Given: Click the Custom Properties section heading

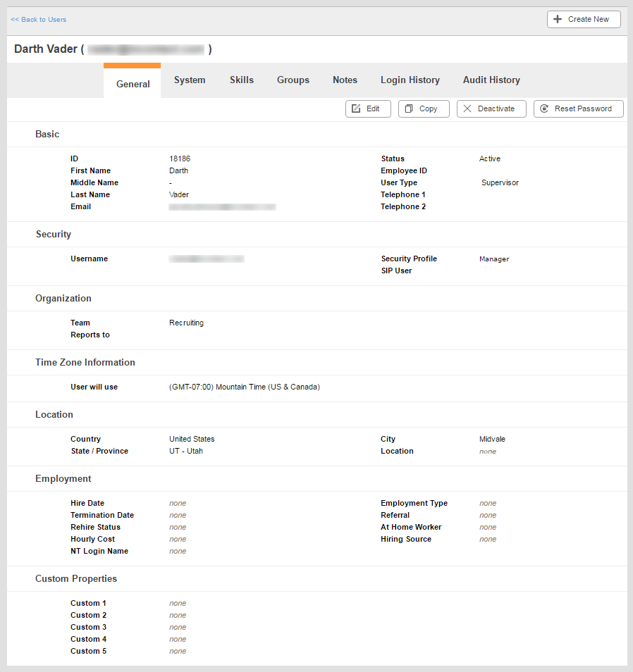Looking at the screenshot, I should [76, 578].
